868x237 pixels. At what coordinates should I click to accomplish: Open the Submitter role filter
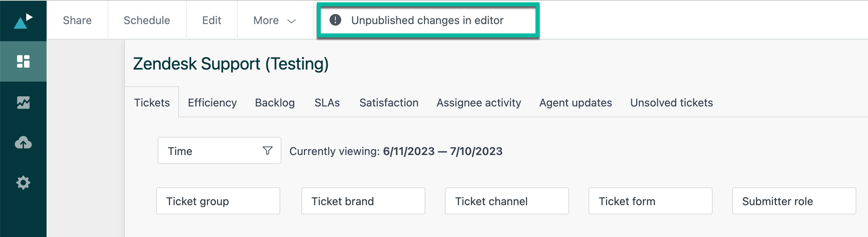pyautogui.click(x=794, y=201)
